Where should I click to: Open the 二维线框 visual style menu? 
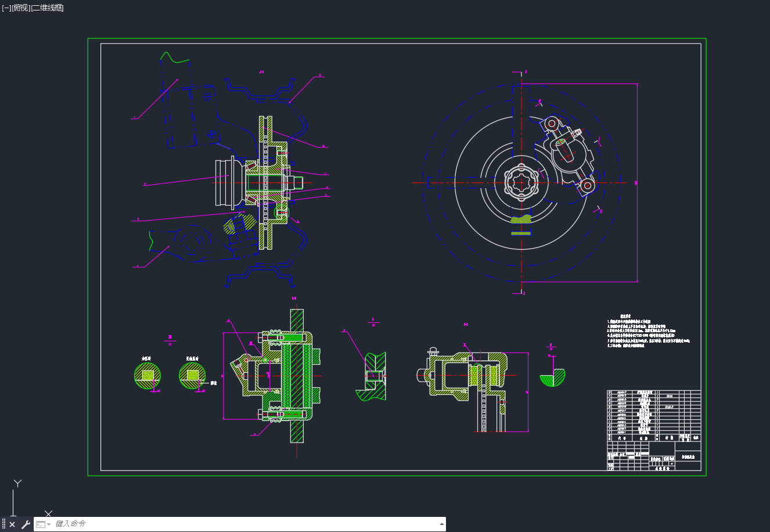[x=48, y=8]
